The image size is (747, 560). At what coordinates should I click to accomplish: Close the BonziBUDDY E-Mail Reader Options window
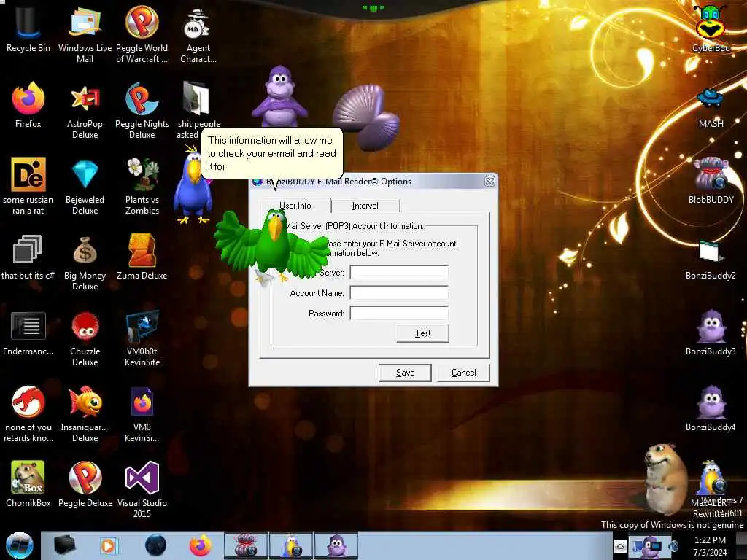click(489, 182)
